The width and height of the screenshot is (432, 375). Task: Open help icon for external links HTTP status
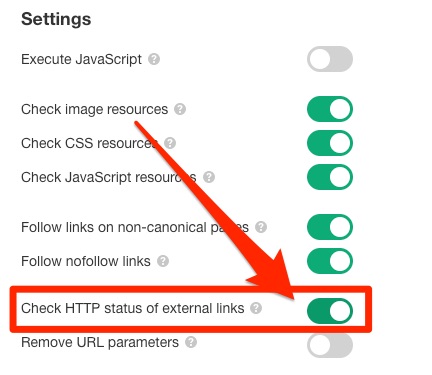pos(256,308)
